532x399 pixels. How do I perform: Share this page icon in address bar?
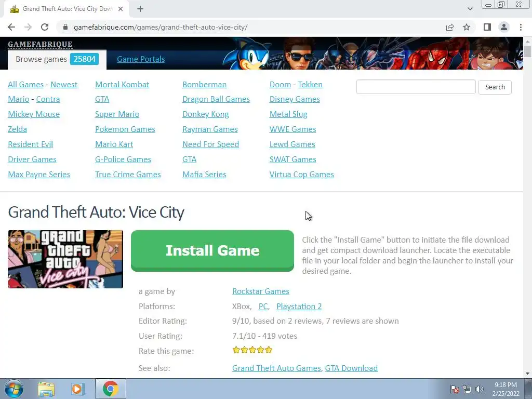pos(450,27)
